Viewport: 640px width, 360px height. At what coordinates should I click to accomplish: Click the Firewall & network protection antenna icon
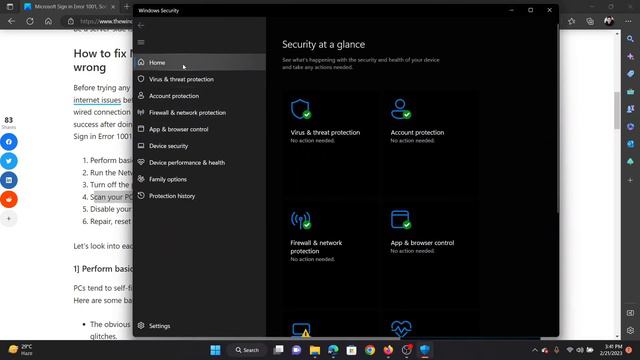click(x=301, y=220)
